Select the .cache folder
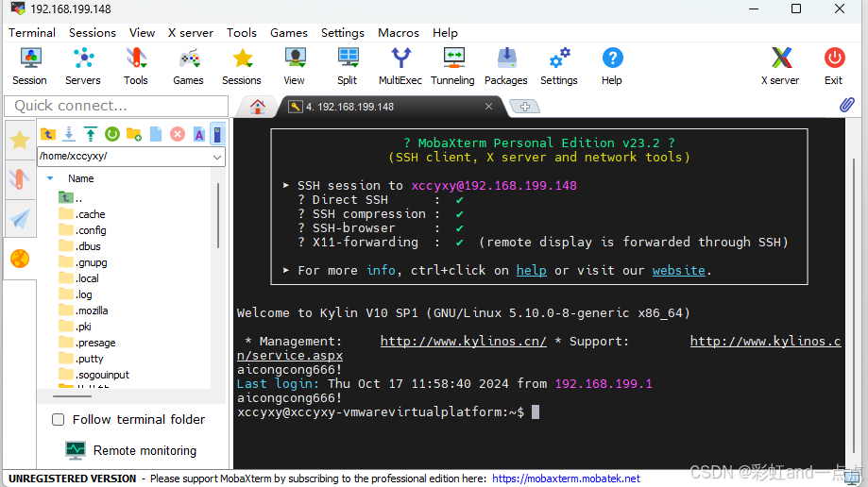 click(x=82, y=214)
